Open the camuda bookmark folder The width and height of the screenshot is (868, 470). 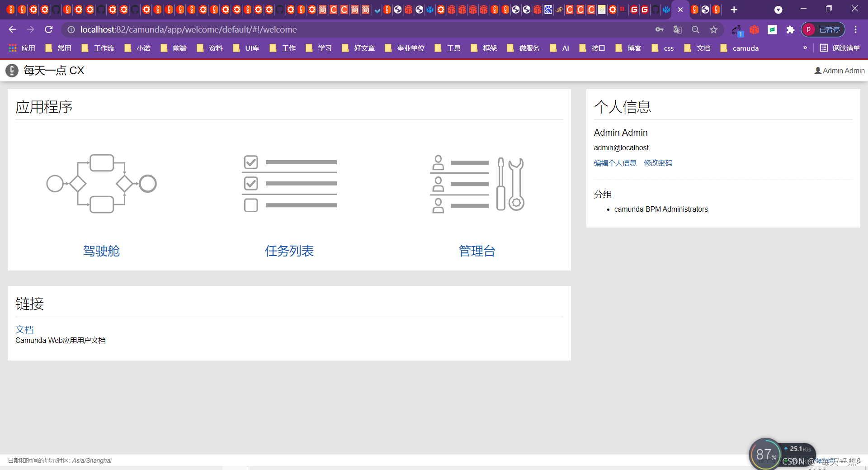740,48
